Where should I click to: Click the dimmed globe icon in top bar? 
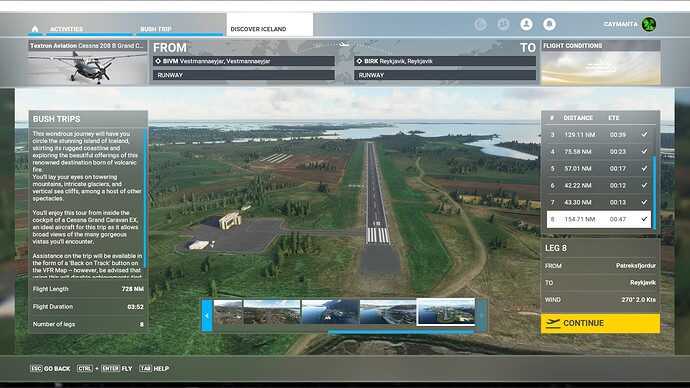click(481, 24)
